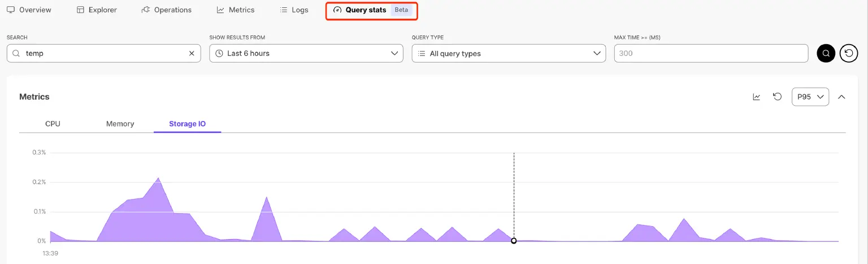Open the Explorer section
Viewport: 868px width, 264px height.
click(x=96, y=10)
